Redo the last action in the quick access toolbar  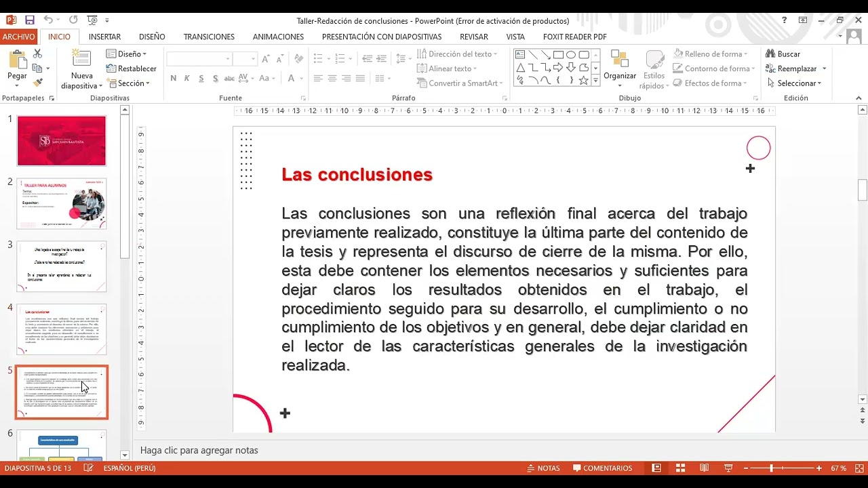73,20
